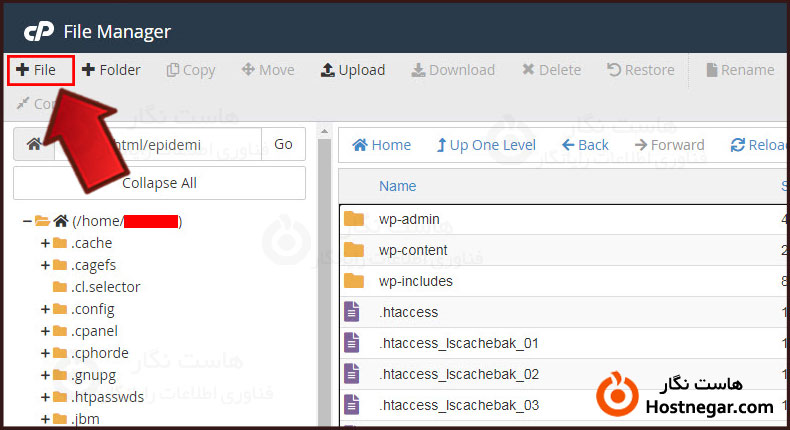Select the .cache folder label in tree
The height and width of the screenshot is (430, 790).
coord(91,243)
